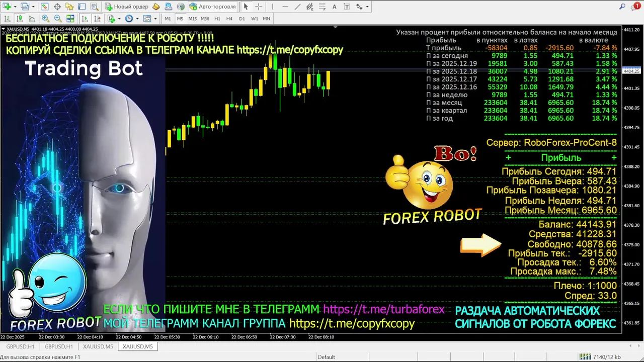Open the MetaEditor yellow book icon
Image resolution: width=644 pixels, height=362 pixels.
[x=156, y=7]
